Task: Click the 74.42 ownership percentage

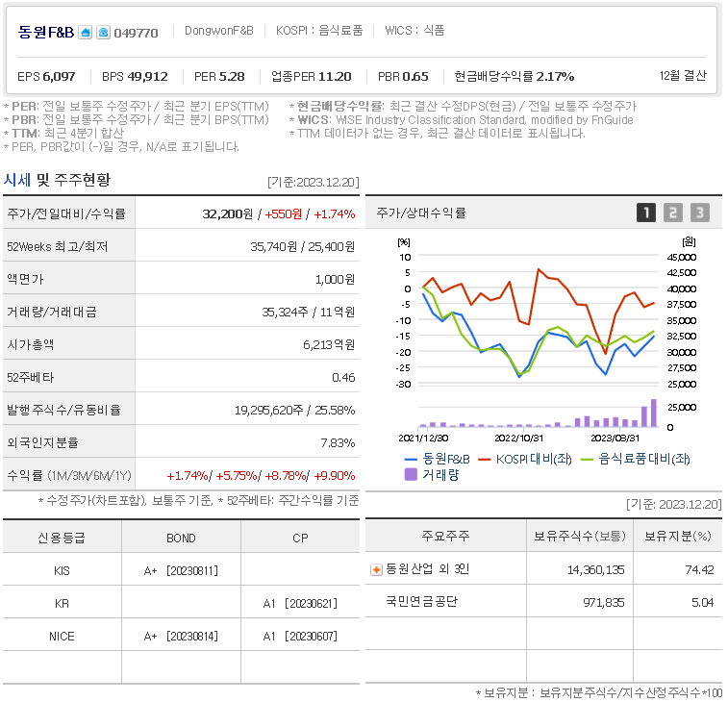Action: point(700,569)
